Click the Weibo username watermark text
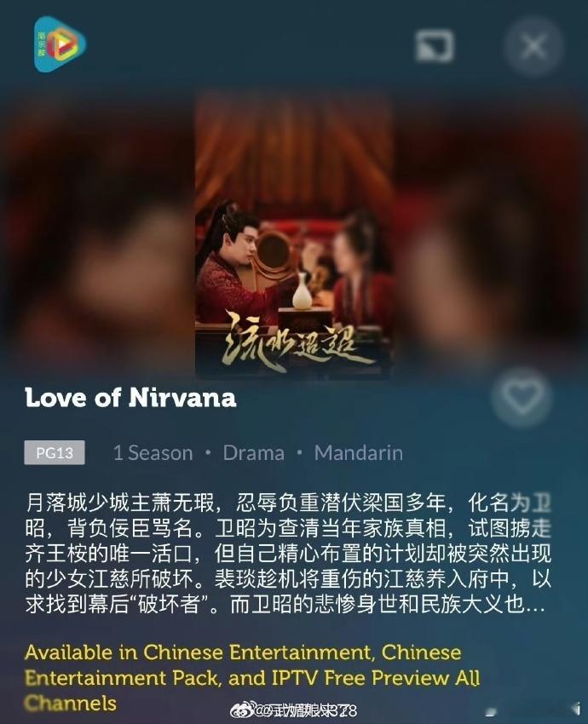Screen dimensions: 588x724 307,710
